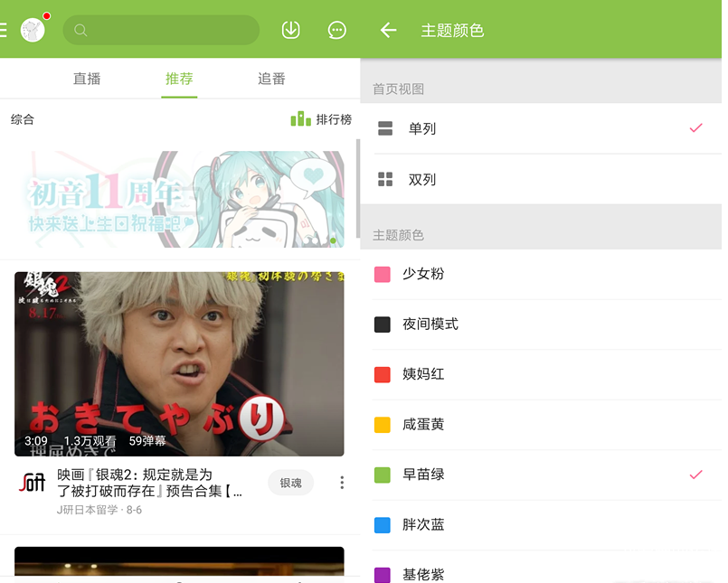Click the red 姨妈红 swatch
728x583 pixels.
click(383, 374)
